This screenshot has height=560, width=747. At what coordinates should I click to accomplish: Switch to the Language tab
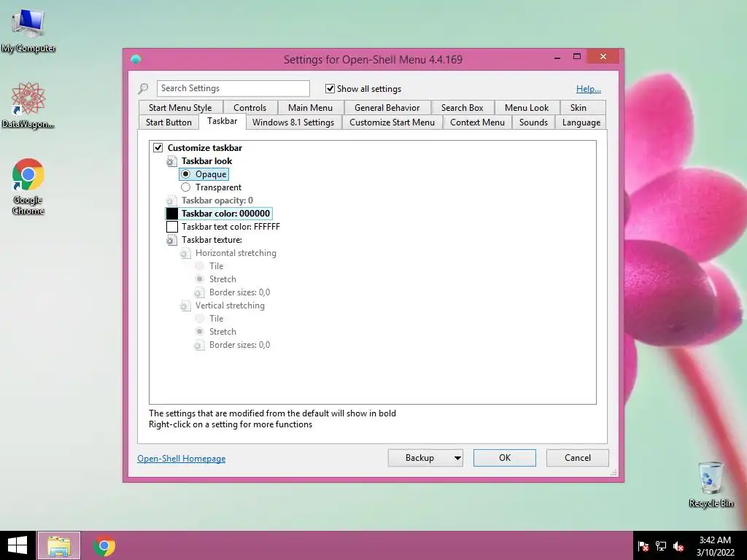[x=581, y=122]
